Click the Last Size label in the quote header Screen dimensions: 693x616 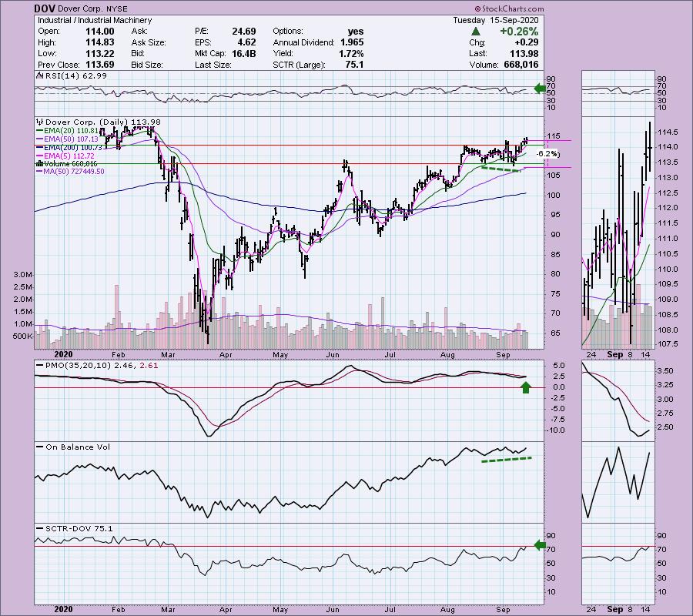tap(213, 65)
